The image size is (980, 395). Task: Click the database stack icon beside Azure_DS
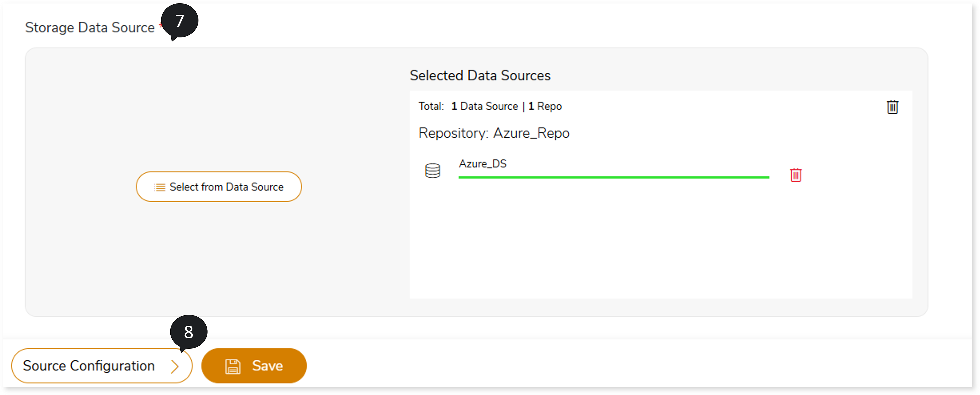(432, 170)
